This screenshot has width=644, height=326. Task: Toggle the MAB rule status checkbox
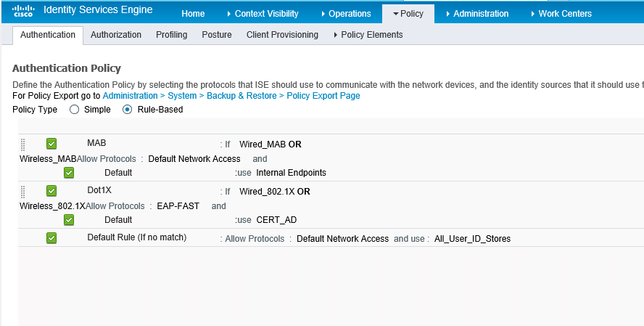click(x=51, y=144)
